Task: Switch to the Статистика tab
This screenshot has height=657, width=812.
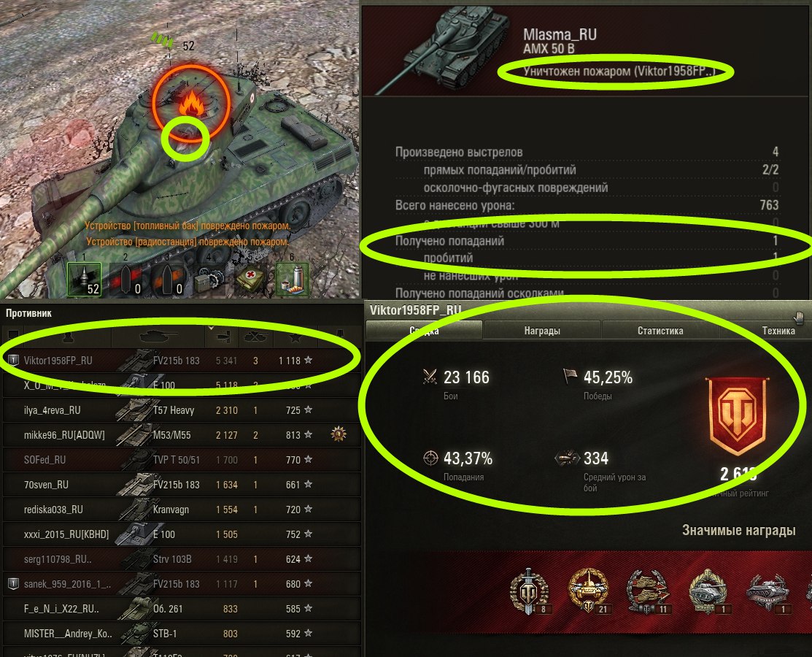Action: (x=660, y=331)
